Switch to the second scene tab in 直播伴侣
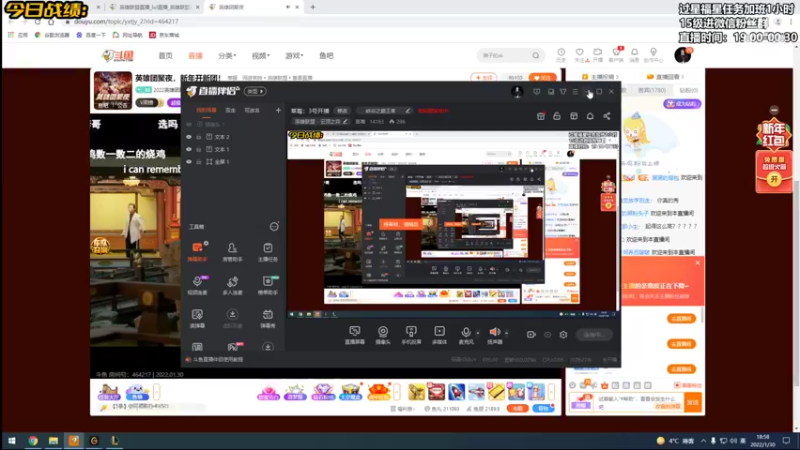The width and height of the screenshot is (800, 450). [x=231, y=110]
